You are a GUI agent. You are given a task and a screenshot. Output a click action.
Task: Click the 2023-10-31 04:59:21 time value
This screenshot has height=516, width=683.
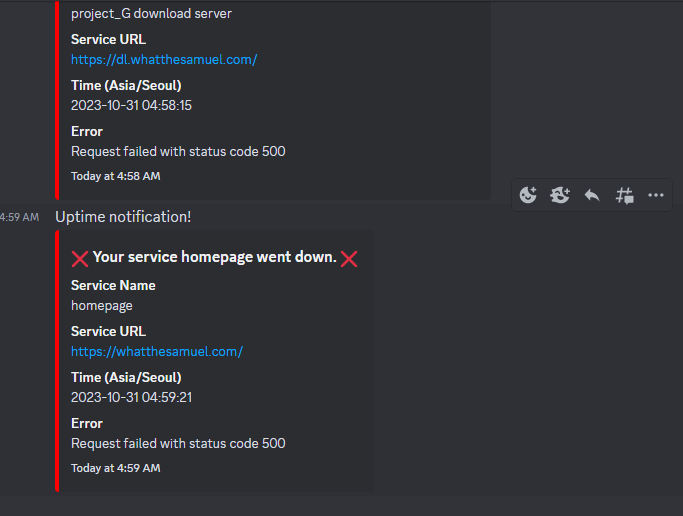pos(132,397)
